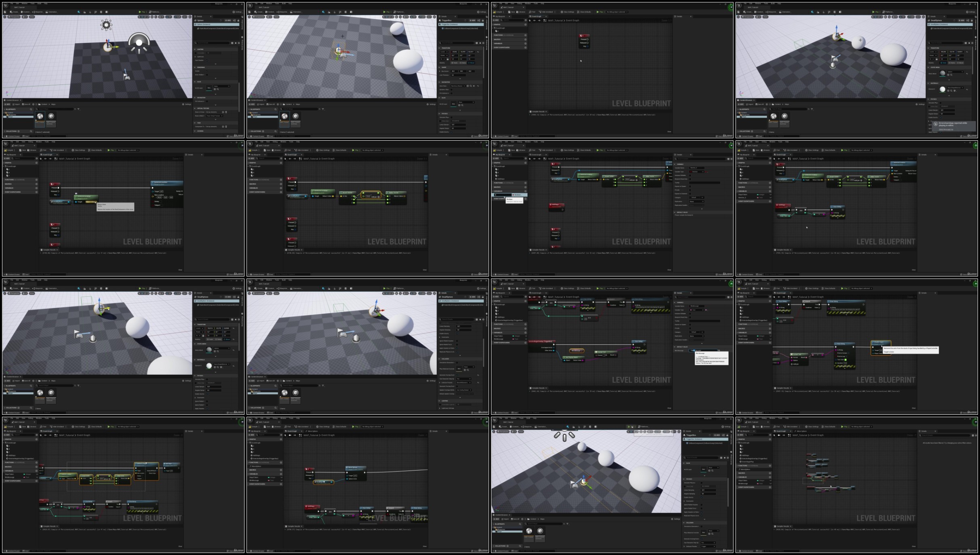The height and width of the screenshot is (555, 980).
Task: Click container type icon next to Boolean dropdown
Action: pos(706,172)
